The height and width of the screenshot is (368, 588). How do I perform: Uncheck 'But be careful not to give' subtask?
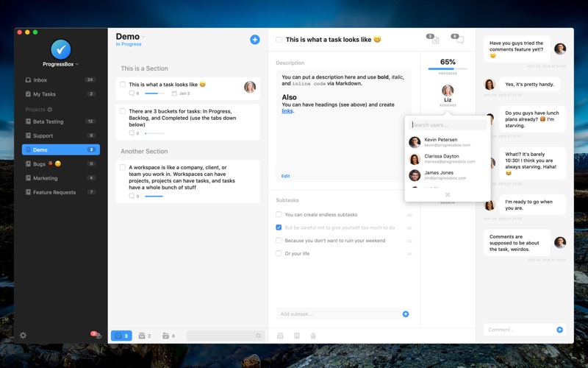(279, 227)
